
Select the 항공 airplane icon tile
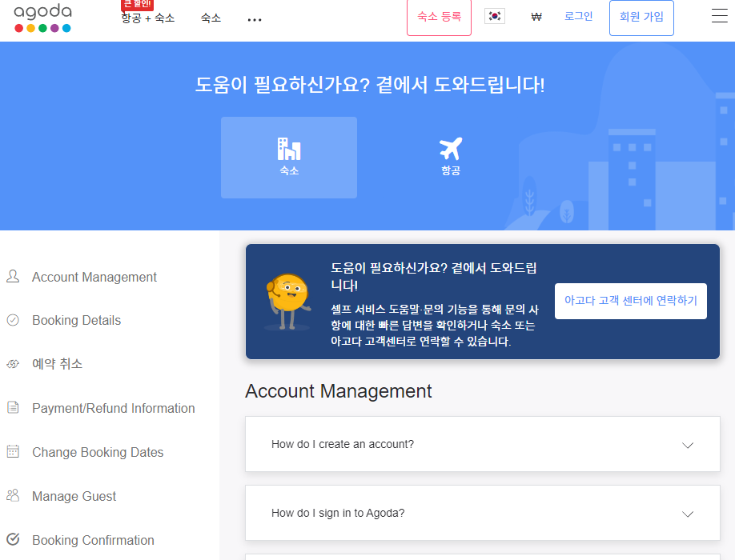451,158
